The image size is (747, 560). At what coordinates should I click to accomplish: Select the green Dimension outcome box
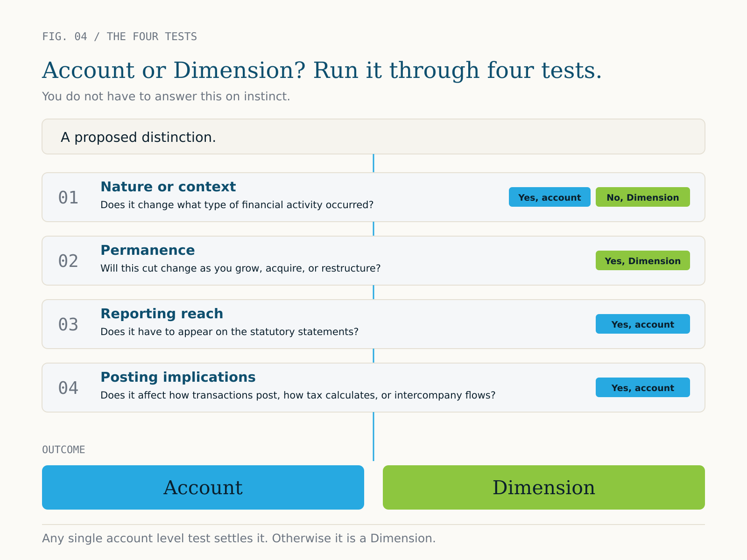click(x=544, y=487)
